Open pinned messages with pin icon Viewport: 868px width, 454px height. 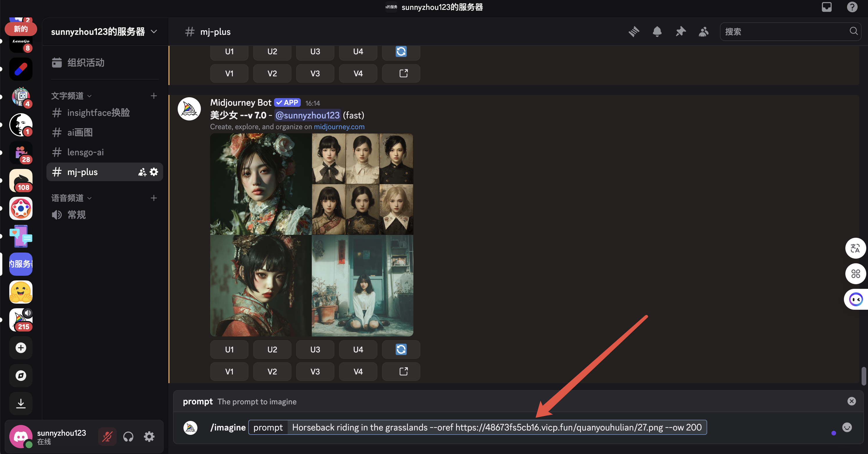point(680,32)
